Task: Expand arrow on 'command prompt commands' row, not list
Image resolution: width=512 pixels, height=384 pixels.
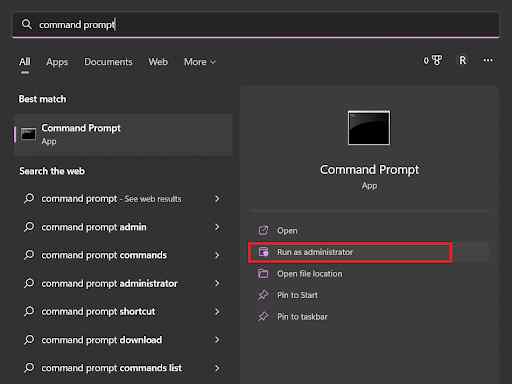Action: pos(217,255)
